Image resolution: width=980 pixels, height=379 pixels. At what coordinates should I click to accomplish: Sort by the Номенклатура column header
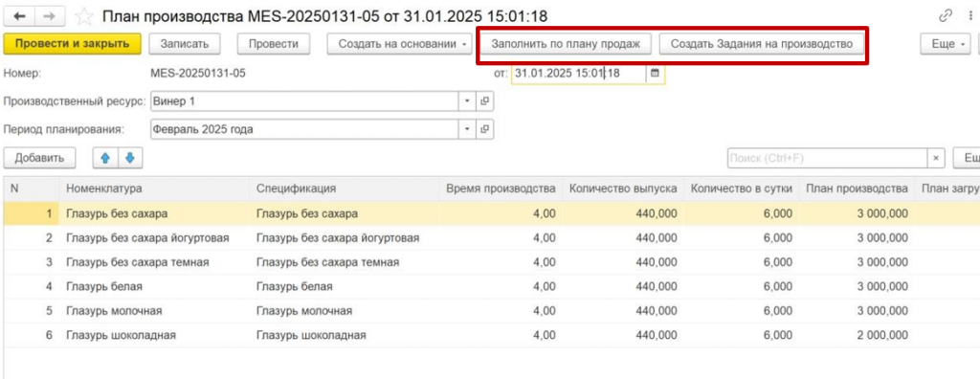pyautogui.click(x=154, y=189)
